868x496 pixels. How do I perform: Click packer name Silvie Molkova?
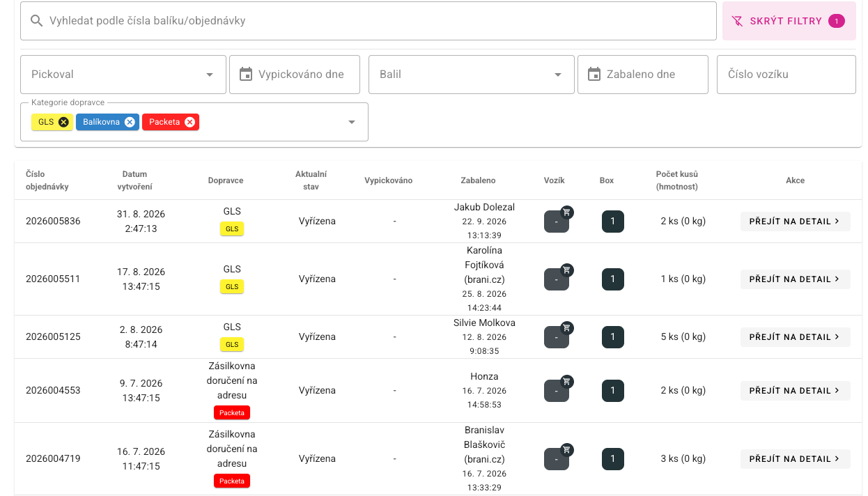pos(484,323)
